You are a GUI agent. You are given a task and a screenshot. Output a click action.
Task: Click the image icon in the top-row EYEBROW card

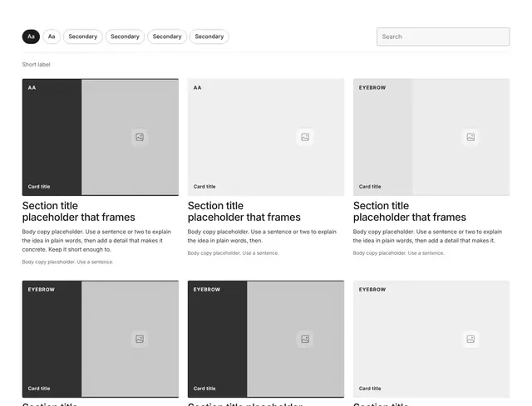pyautogui.click(x=470, y=137)
